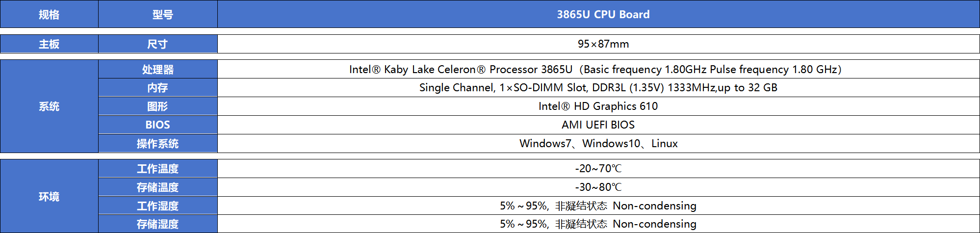
Task: Select the 主板 category cell
Action: [49, 44]
